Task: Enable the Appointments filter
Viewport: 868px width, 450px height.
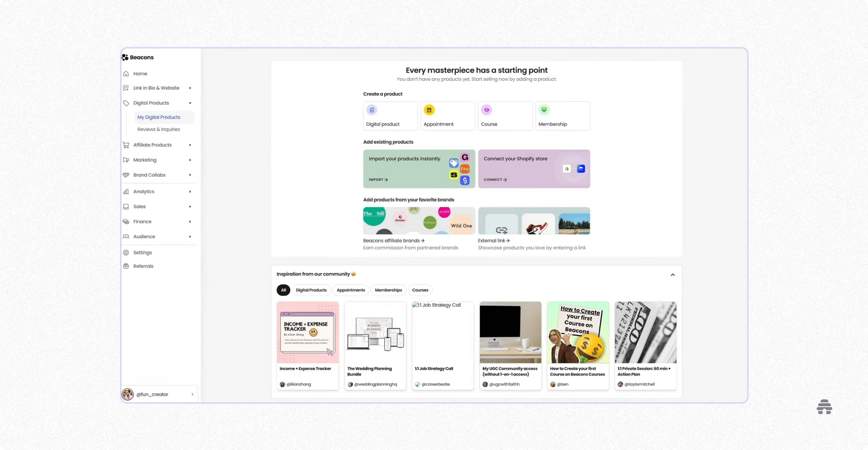Action: pos(351,290)
